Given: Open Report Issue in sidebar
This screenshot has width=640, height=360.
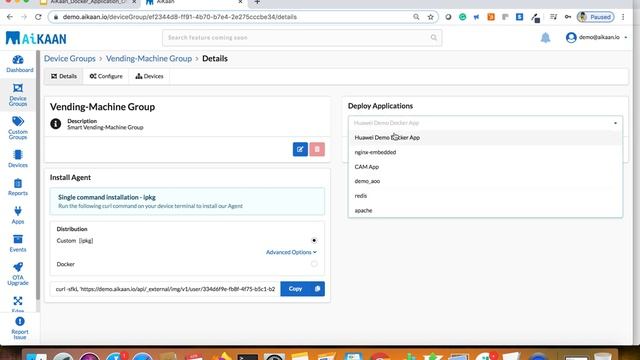Looking at the screenshot, I should coord(20,328).
